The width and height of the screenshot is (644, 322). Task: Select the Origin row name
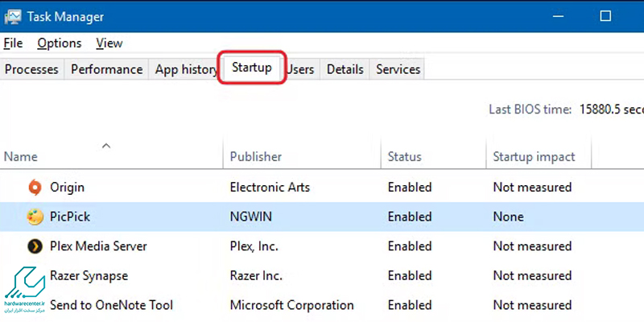pyautogui.click(x=67, y=188)
